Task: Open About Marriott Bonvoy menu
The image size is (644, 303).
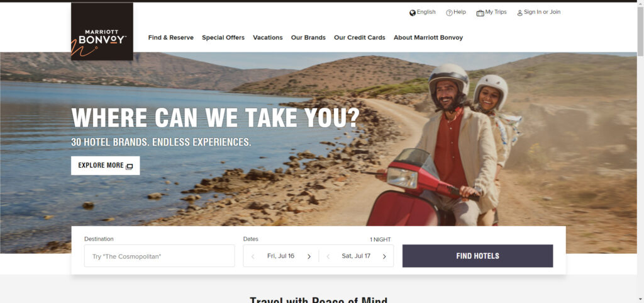Action: 428,37
